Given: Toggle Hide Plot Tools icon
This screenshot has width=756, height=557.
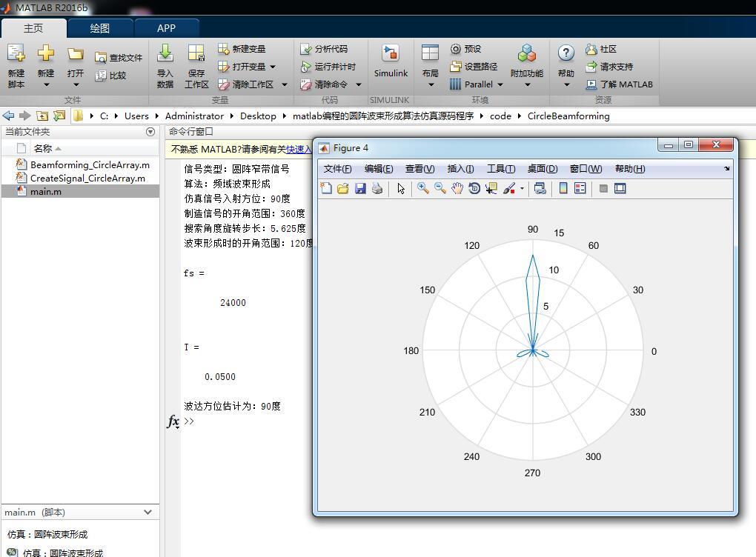Looking at the screenshot, I should [x=603, y=188].
